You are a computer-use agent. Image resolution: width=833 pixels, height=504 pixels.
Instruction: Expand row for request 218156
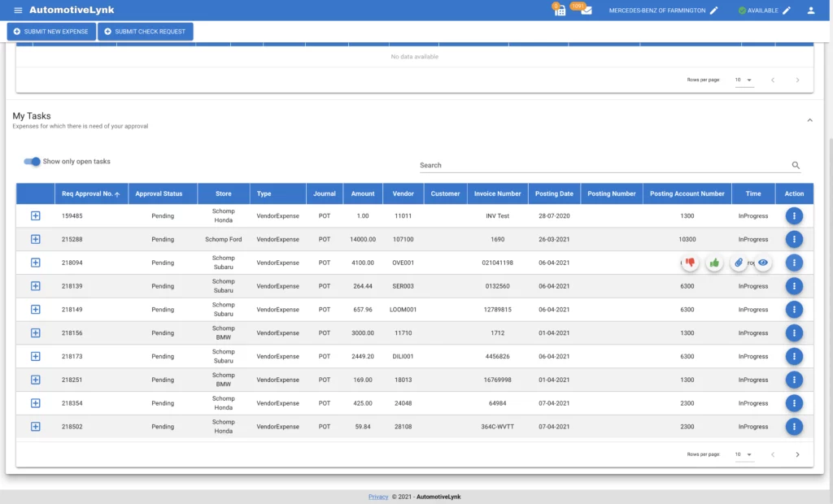(x=36, y=333)
